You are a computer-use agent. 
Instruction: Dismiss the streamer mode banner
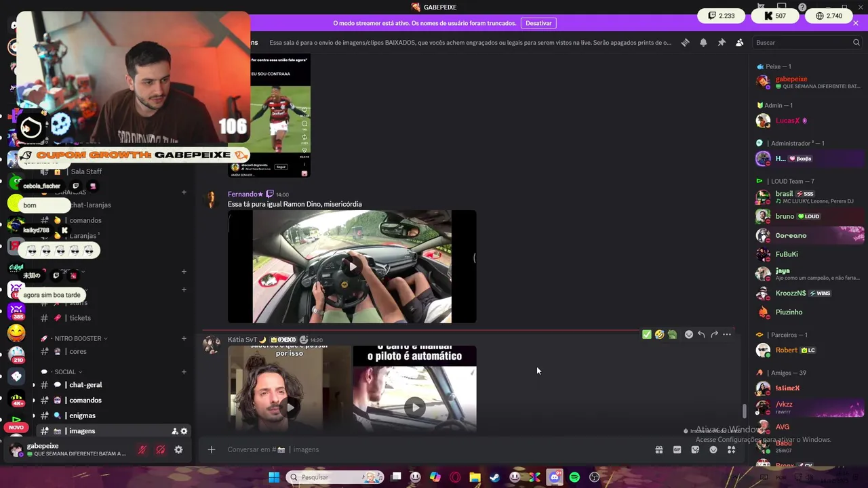(x=856, y=23)
